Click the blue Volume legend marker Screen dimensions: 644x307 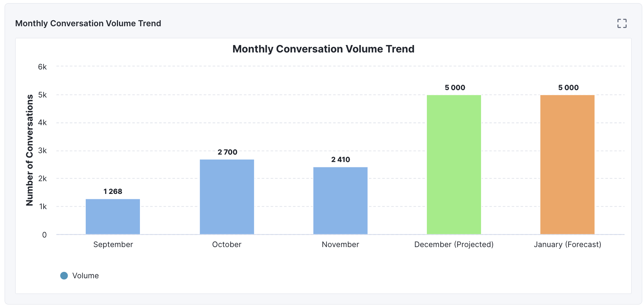tap(64, 275)
